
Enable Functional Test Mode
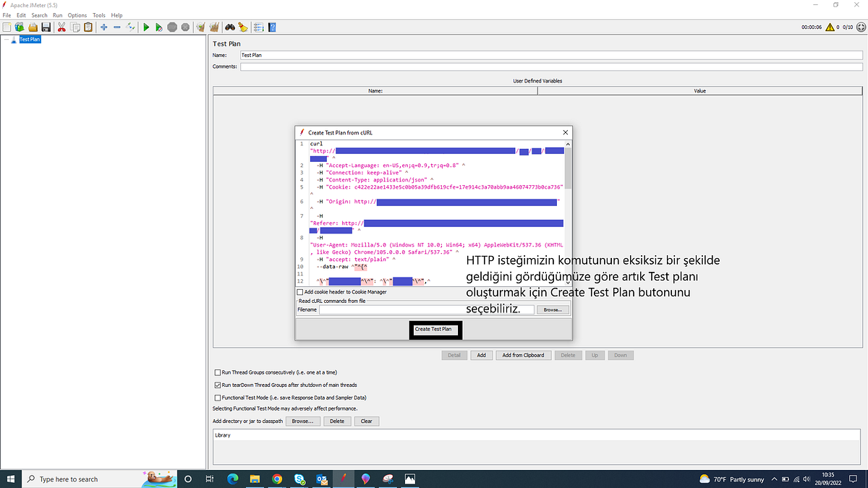(218, 398)
